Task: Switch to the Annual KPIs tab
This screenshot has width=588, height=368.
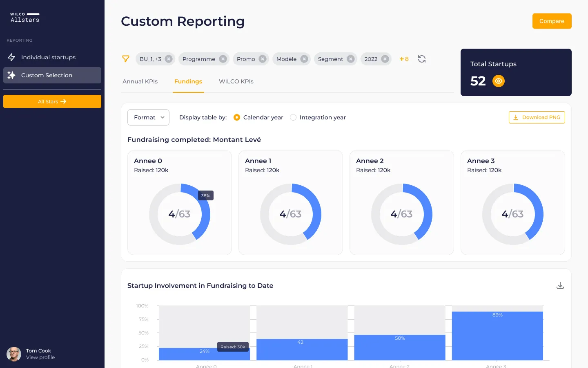Action: (x=140, y=81)
